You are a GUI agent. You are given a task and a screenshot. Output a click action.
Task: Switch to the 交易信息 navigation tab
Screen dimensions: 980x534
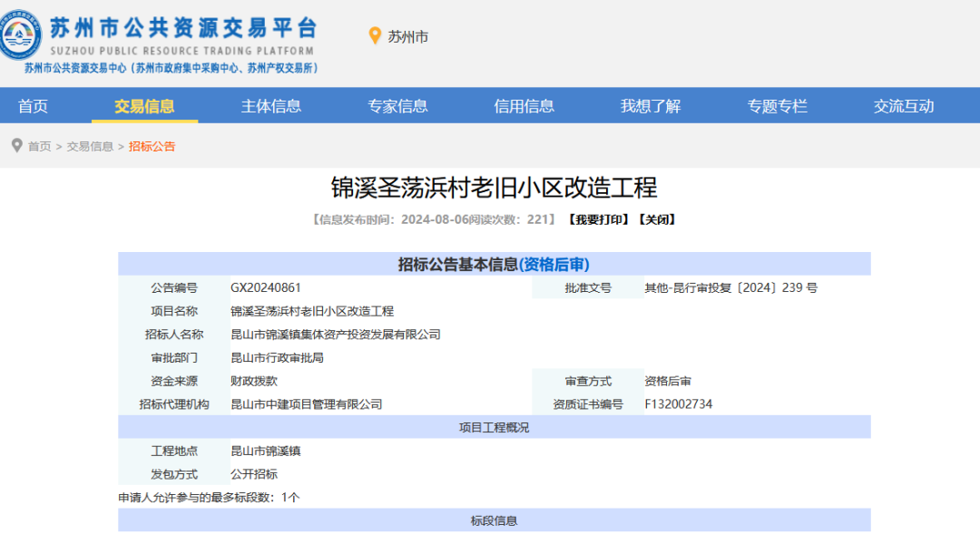tap(144, 106)
